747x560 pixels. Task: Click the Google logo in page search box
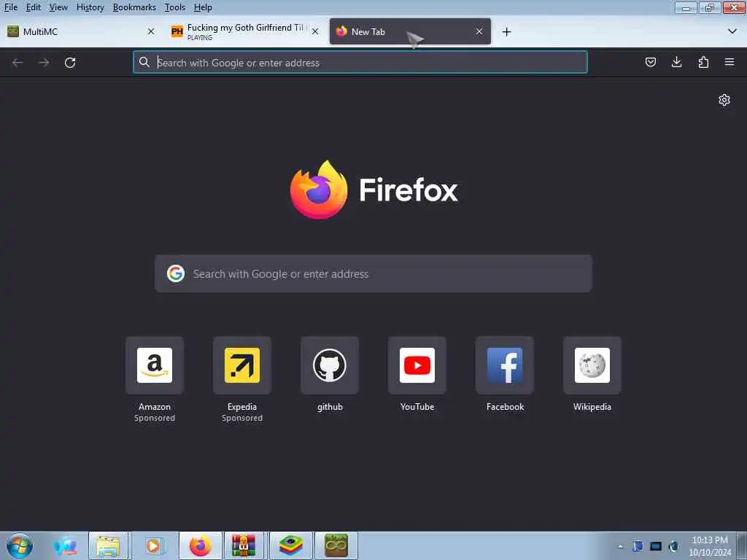point(176,273)
